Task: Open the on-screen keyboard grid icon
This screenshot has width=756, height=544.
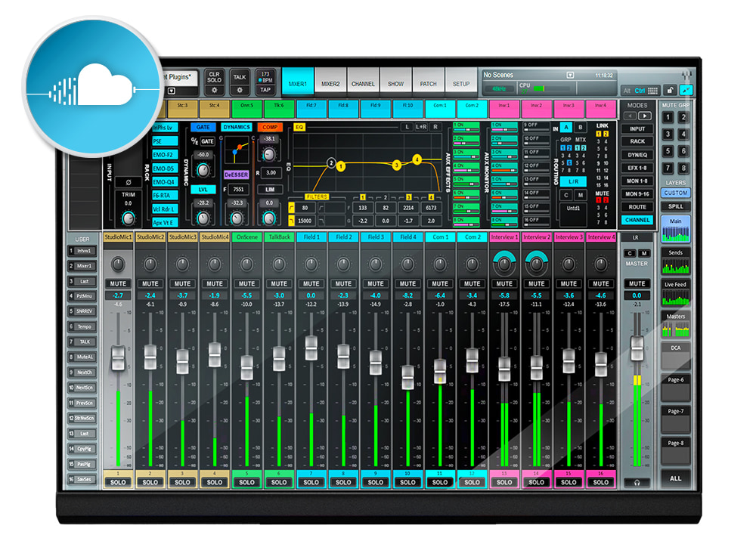Action: coord(654,90)
